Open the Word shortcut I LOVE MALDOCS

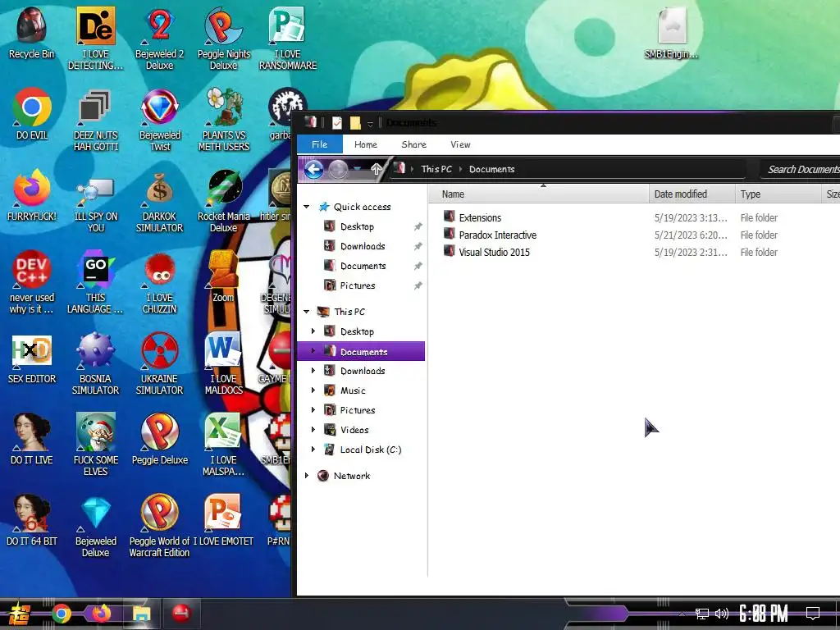point(224,364)
